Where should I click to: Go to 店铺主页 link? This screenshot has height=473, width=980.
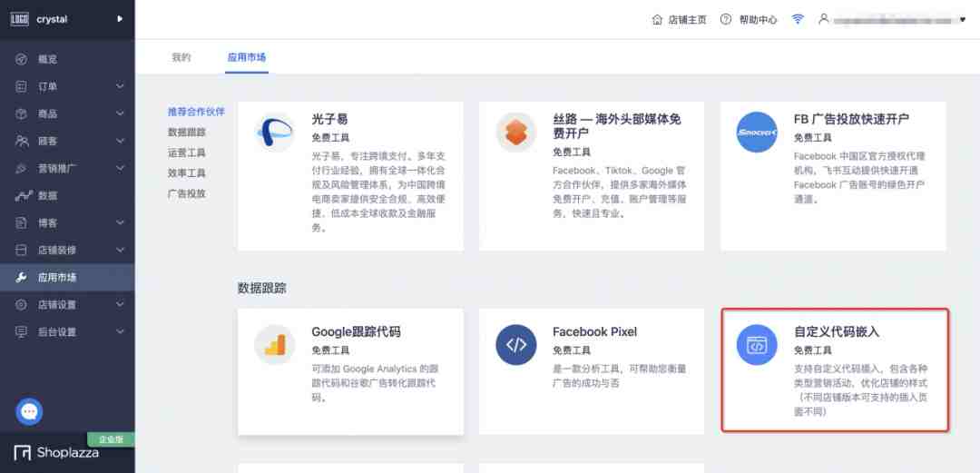pos(688,20)
